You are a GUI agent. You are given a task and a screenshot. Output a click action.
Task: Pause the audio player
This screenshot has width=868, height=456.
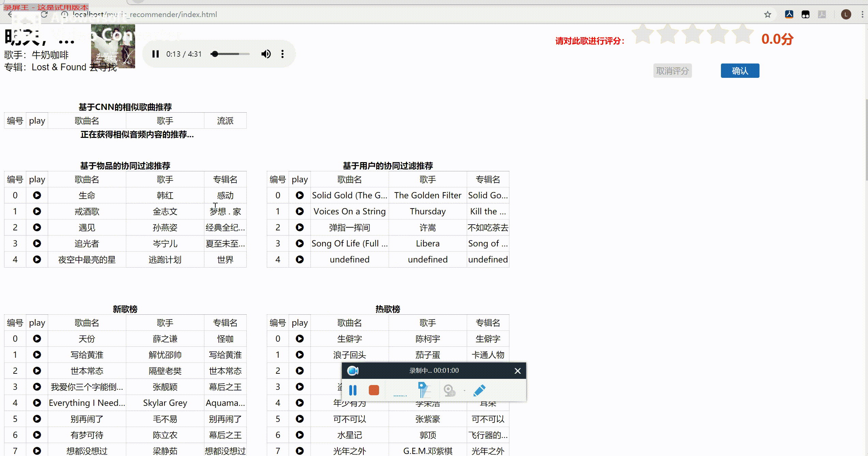156,54
